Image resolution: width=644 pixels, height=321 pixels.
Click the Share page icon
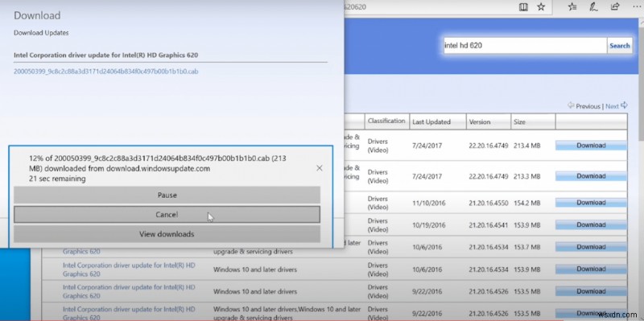(x=615, y=6)
